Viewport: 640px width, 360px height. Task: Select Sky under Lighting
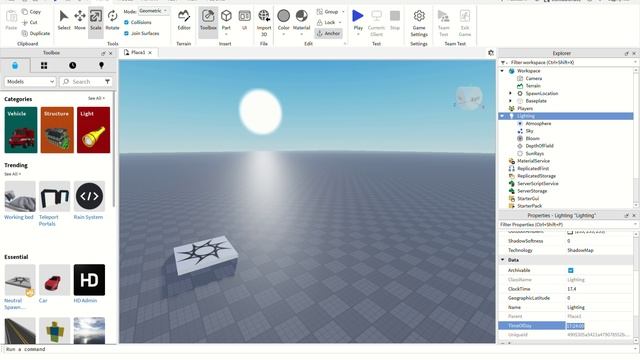[529, 131]
